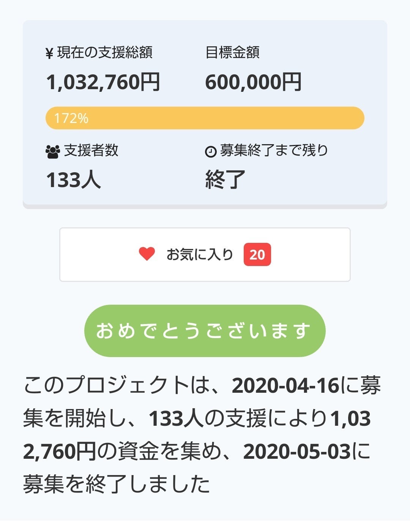410x532 pixels.
Task: Click the yen symbol icon
Action: pyautogui.click(x=49, y=54)
